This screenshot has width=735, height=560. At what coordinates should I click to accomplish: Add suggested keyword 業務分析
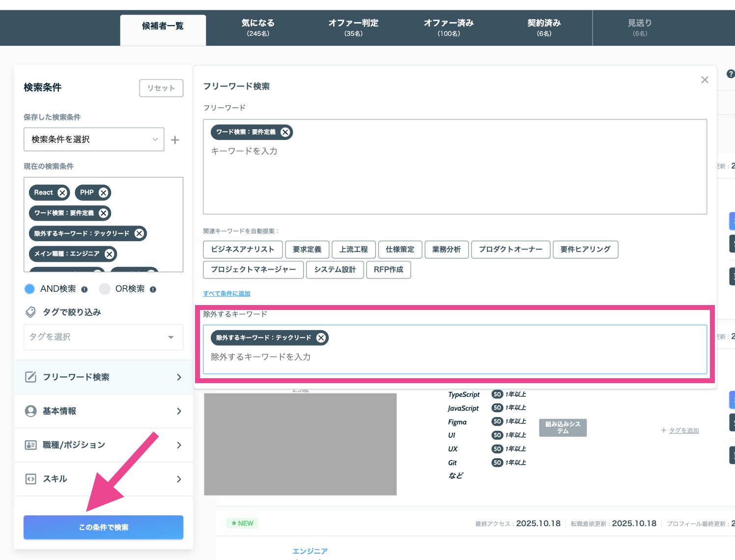[447, 250]
